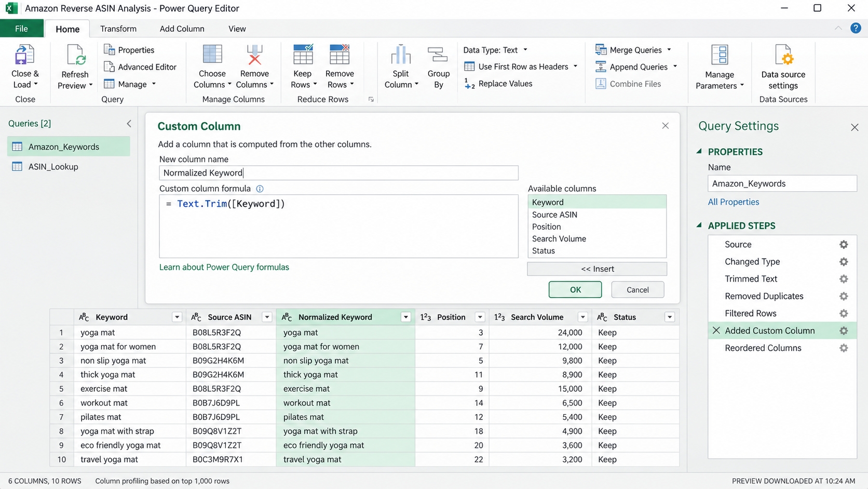This screenshot has height=489, width=868.
Task: Open the Status column filter dropdown
Action: point(670,317)
